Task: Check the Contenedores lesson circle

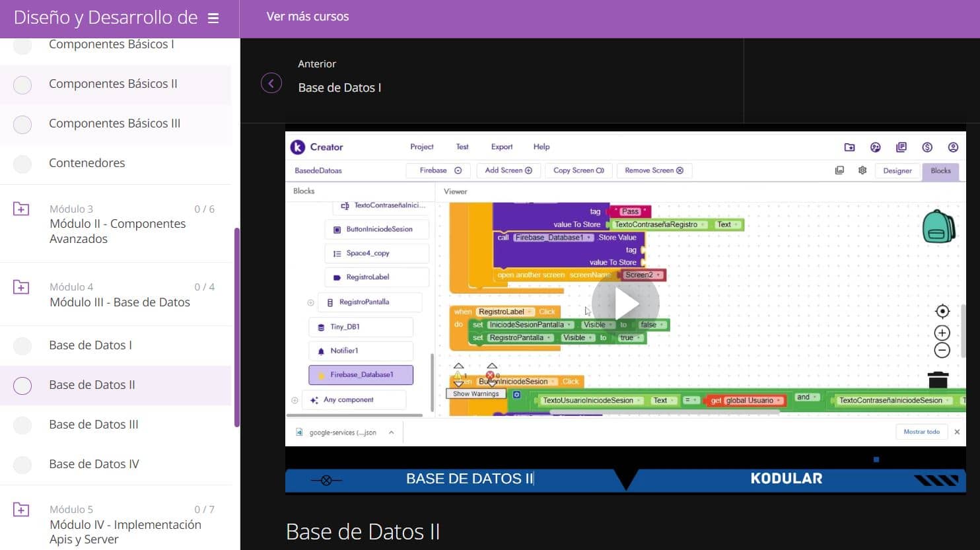Action: pyautogui.click(x=22, y=164)
